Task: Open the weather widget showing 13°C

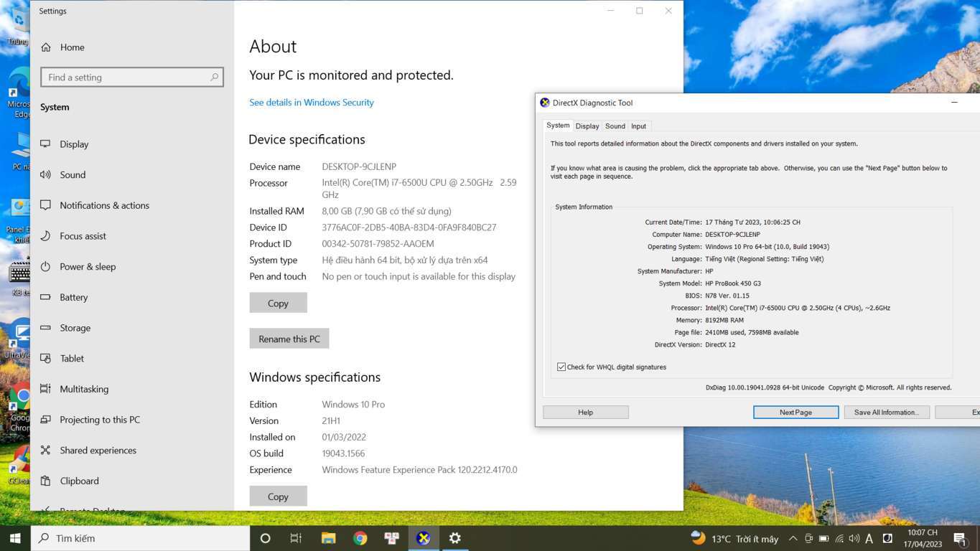Action: 734,539
